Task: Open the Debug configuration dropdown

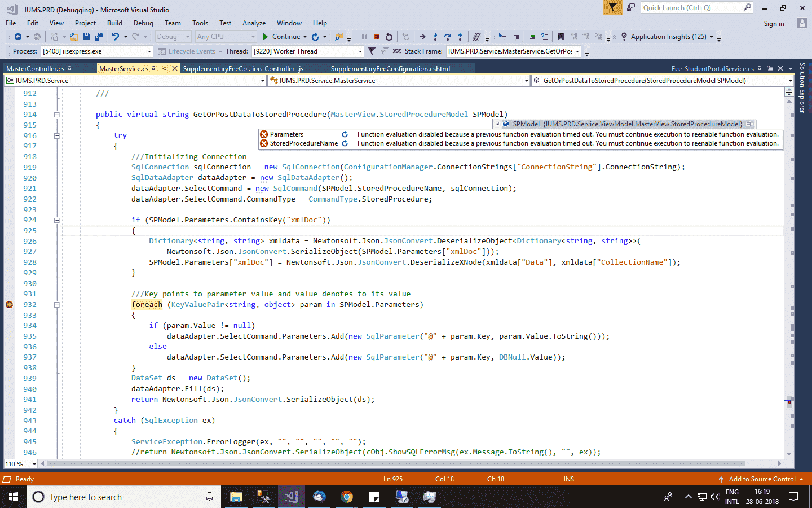Action: pos(173,37)
